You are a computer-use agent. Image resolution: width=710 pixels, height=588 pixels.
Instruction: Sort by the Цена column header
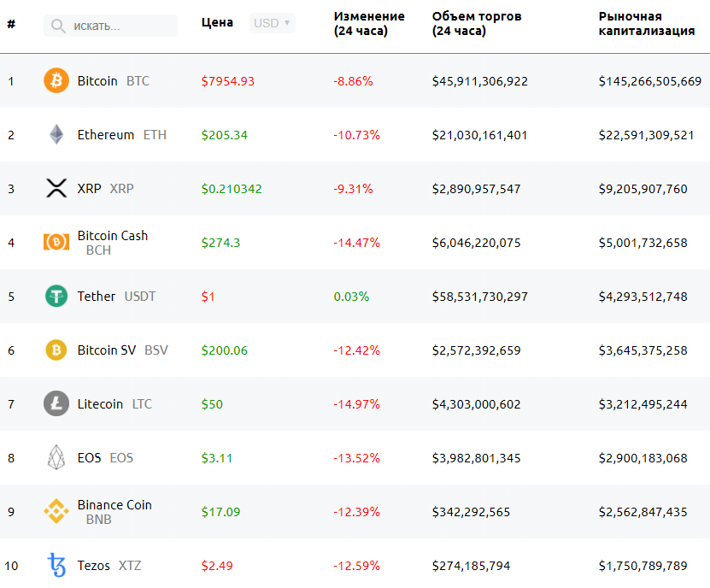217,21
